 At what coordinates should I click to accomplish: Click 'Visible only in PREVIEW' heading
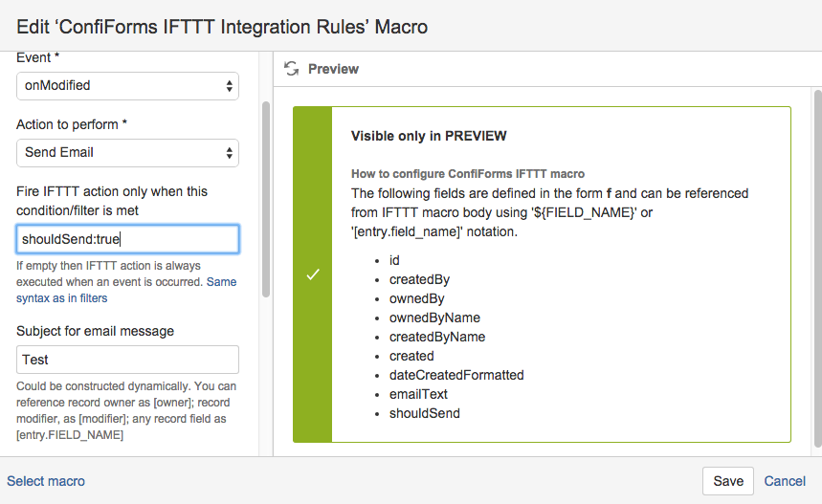tap(429, 136)
